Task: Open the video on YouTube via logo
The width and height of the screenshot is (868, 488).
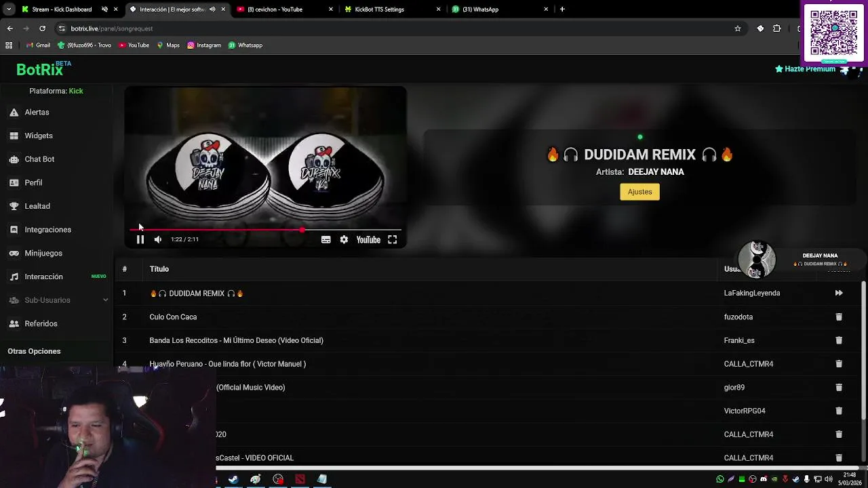Action: (368, 239)
